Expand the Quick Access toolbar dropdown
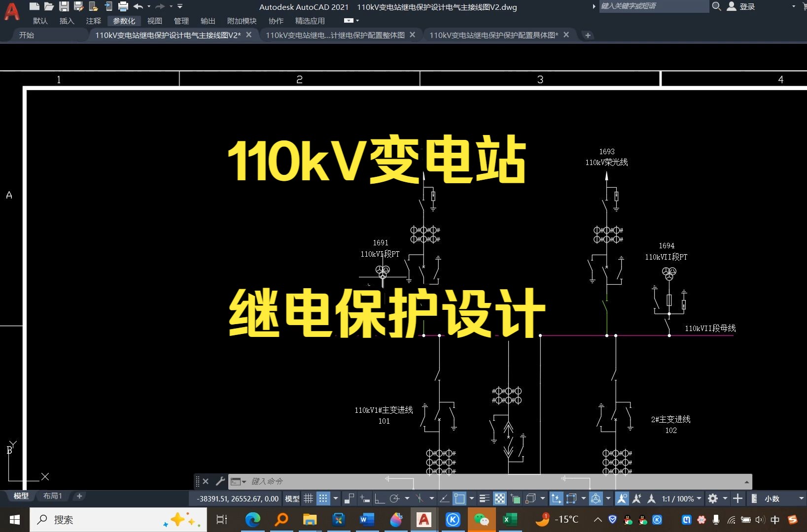 (179, 6)
